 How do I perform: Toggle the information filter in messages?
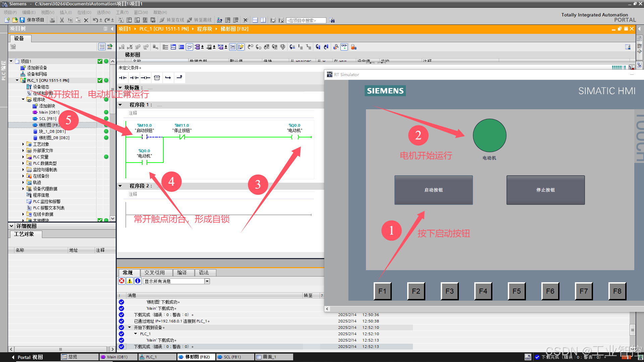point(138,281)
